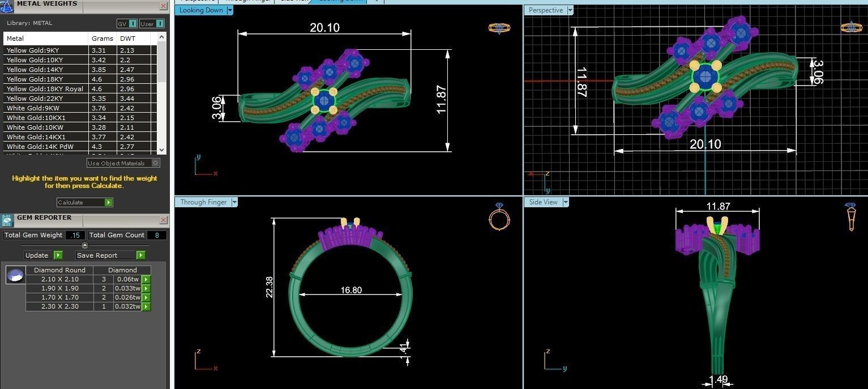Click the Perspective viewport label
The width and height of the screenshot is (868, 389).
pyautogui.click(x=545, y=10)
